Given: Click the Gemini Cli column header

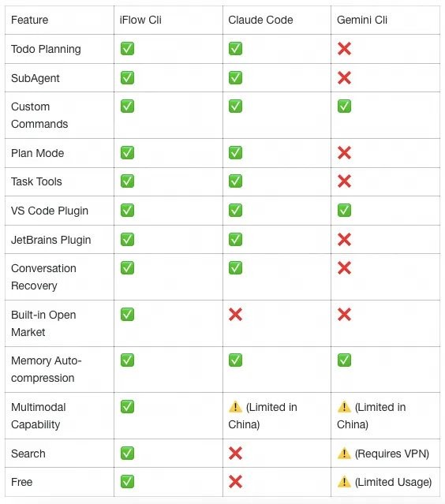Looking at the screenshot, I should tap(361, 20).
